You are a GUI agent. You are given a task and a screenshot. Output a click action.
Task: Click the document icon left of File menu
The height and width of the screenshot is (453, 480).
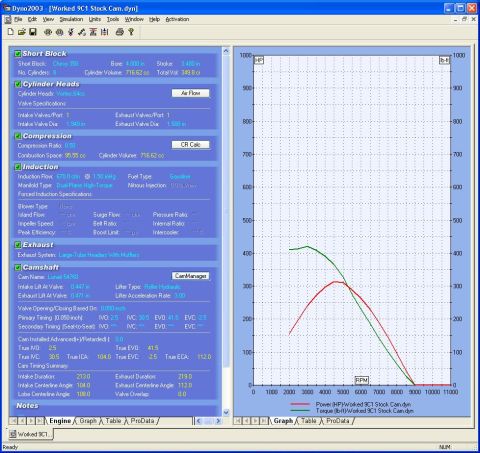tap(8, 20)
